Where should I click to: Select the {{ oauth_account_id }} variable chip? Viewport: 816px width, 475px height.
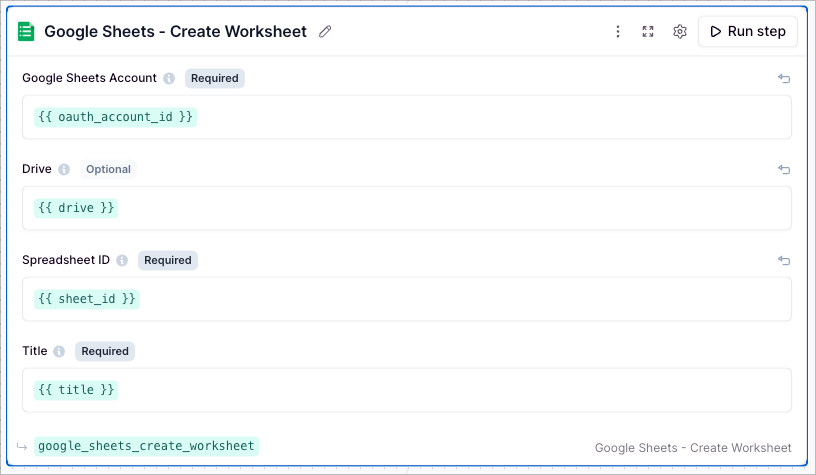tap(116, 117)
